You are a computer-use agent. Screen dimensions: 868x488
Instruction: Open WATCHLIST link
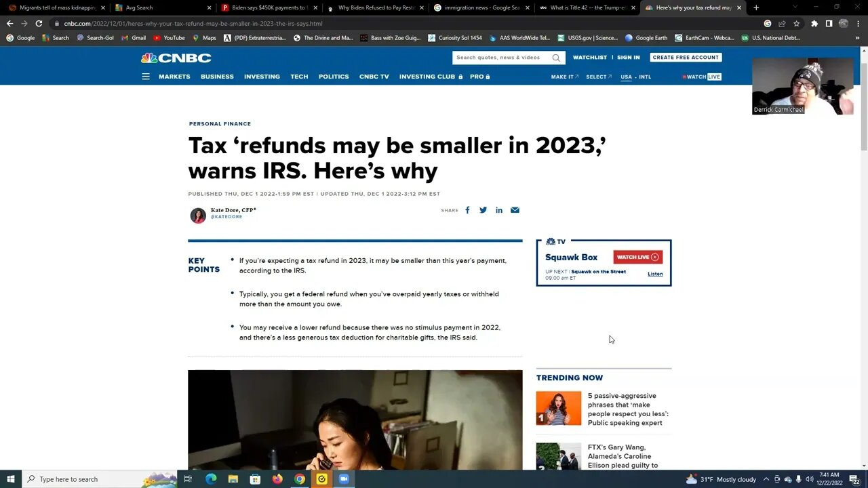tap(590, 58)
